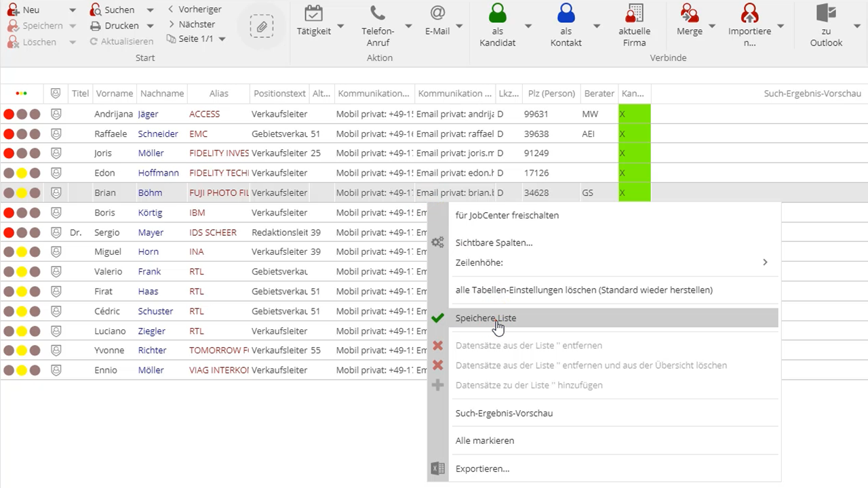The height and width of the screenshot is (488, 868).
Task: Click the Excel icon beside Exportieren
Action: pyautogui.click(x=438, y=468)
